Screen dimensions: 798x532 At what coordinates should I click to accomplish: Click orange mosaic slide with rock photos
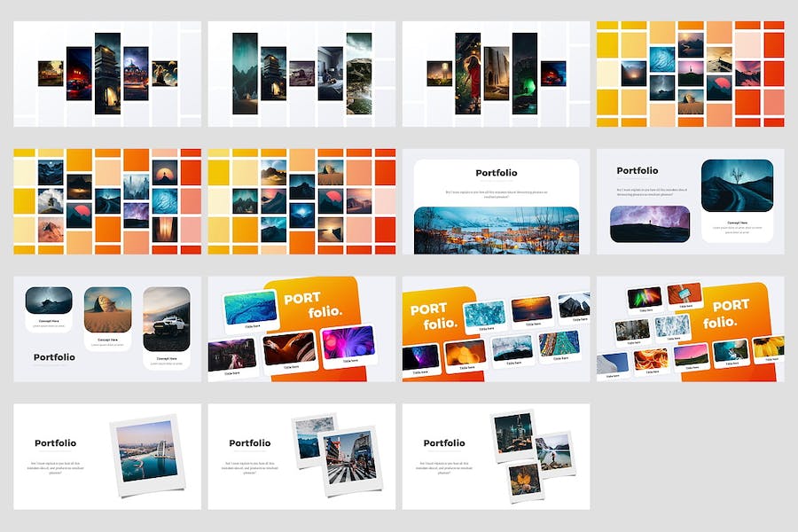301,201
